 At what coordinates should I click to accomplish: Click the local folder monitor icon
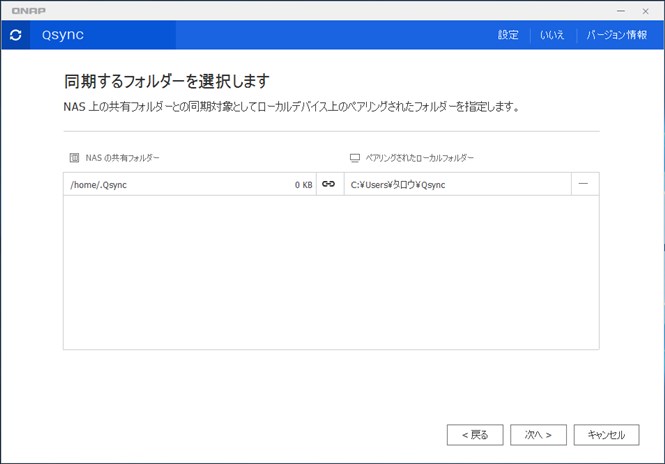(x=355, y=158)
